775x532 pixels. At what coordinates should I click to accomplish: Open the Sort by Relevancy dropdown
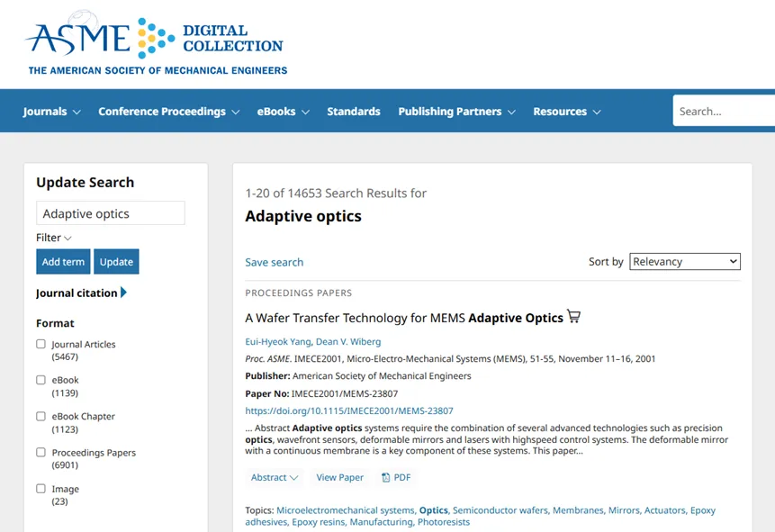click(685, 262)
